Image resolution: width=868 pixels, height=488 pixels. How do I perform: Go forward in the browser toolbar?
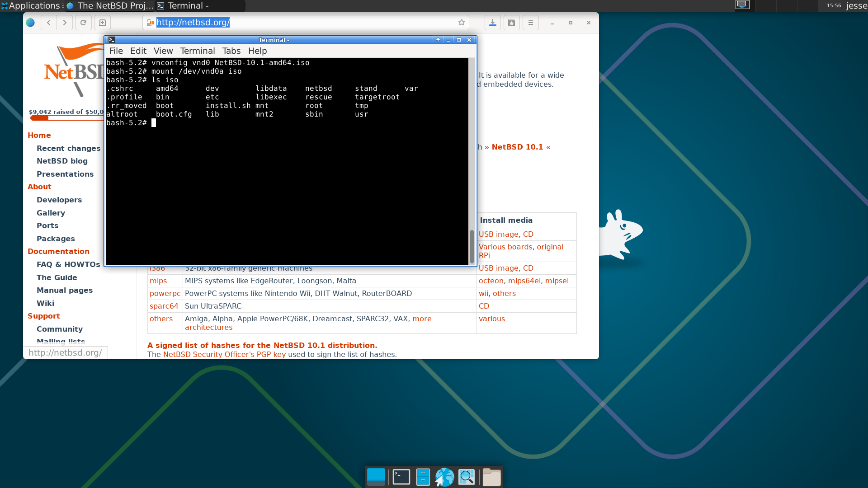65,23
